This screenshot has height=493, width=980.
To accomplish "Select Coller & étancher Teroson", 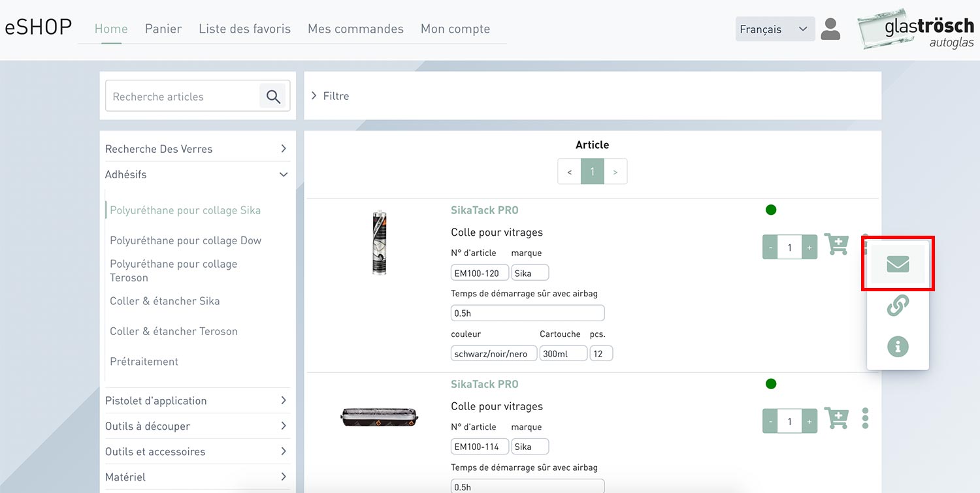I will (x=174, y=331).
